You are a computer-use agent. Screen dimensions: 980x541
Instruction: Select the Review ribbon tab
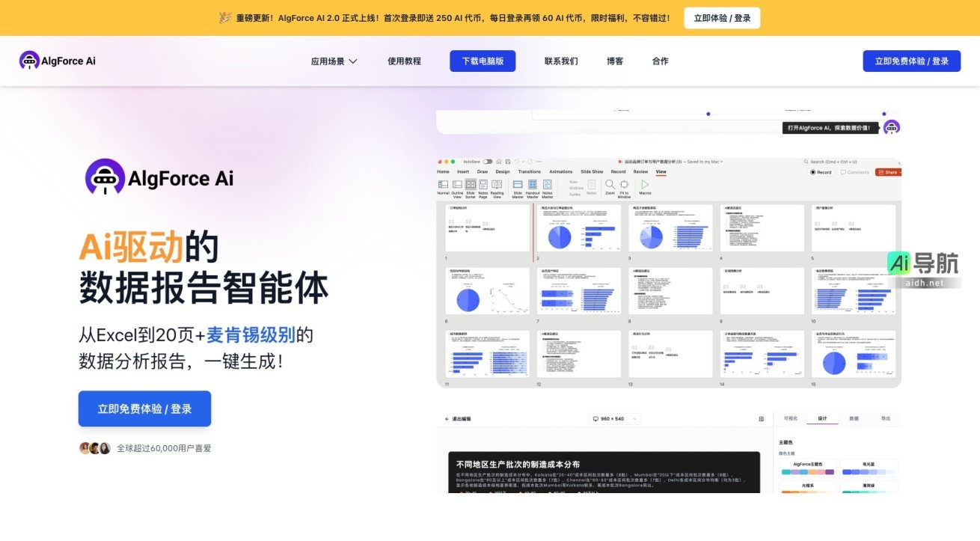640,171
